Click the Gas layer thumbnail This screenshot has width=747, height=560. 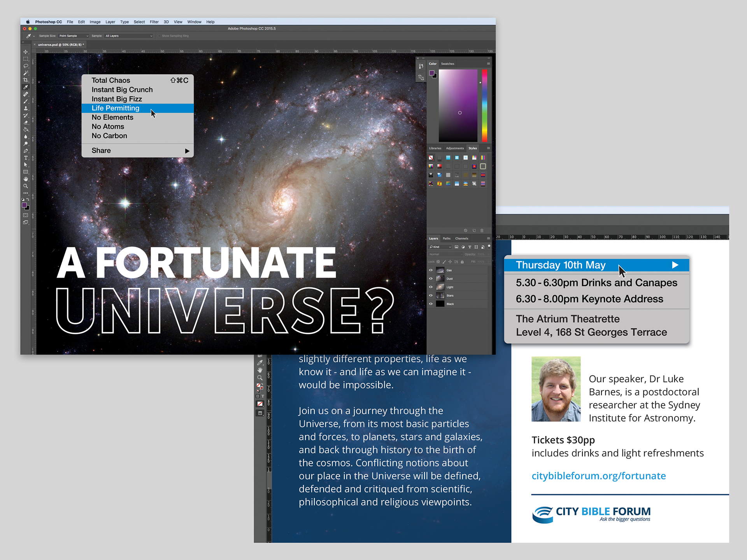(440, 270)
